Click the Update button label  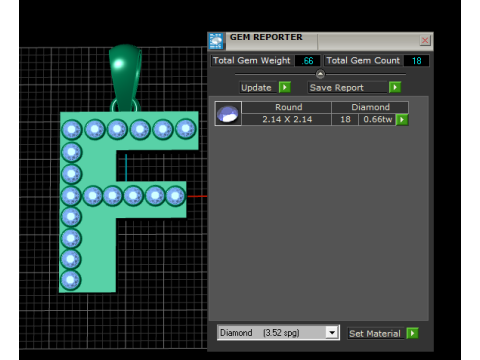(x=256, y=88)
